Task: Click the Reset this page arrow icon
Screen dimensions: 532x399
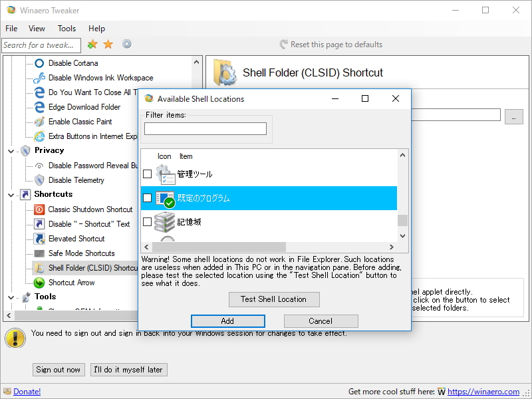Action: [x=283, y=45]
